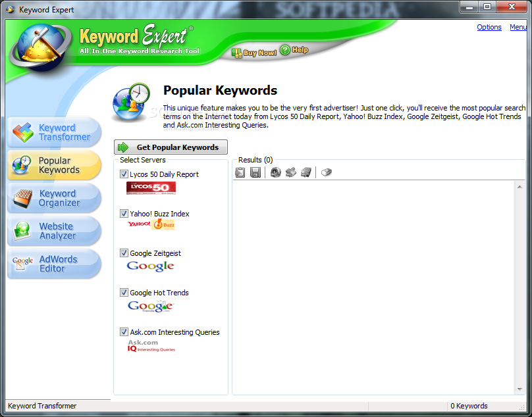Select the Popular Keywords section

[x=54, y=165]
